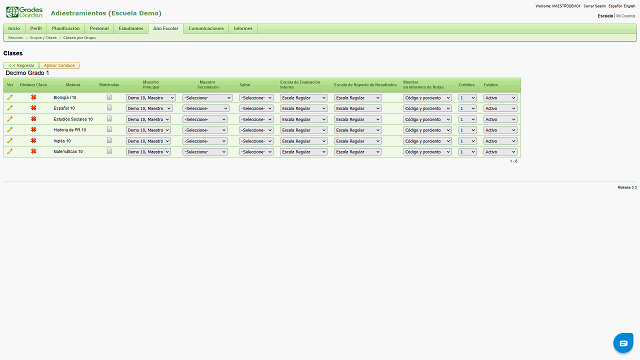Click the red delete X for Historia de PR
Screen dimensions: 640x360
pyautogui.click(x=33, y=129)
